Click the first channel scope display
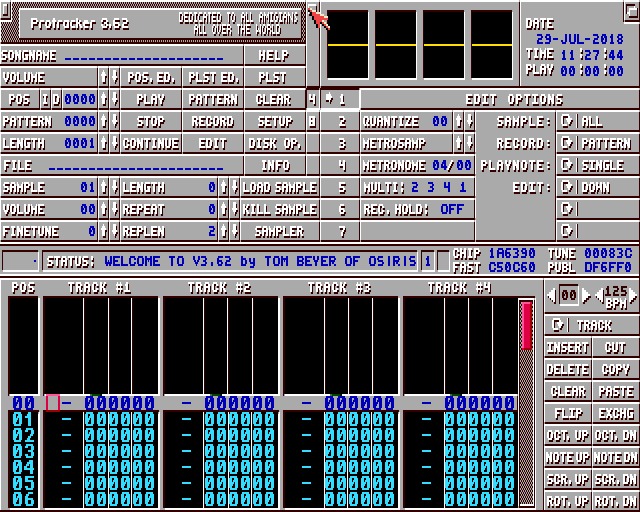Screen dimensions: 640x512 click(x=347, y=45)
